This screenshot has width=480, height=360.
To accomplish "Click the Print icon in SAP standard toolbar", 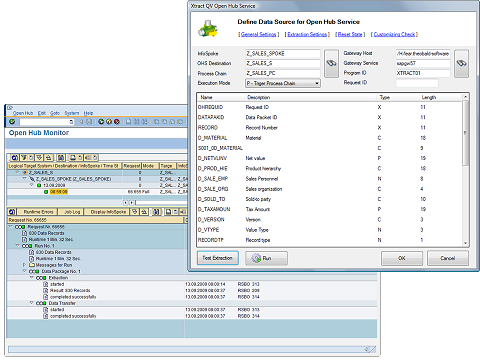I will coord(128,122).
